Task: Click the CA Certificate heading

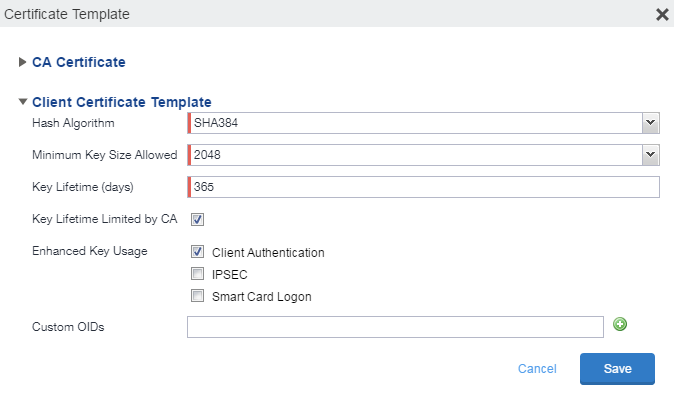Action: (x=79, y=62)
